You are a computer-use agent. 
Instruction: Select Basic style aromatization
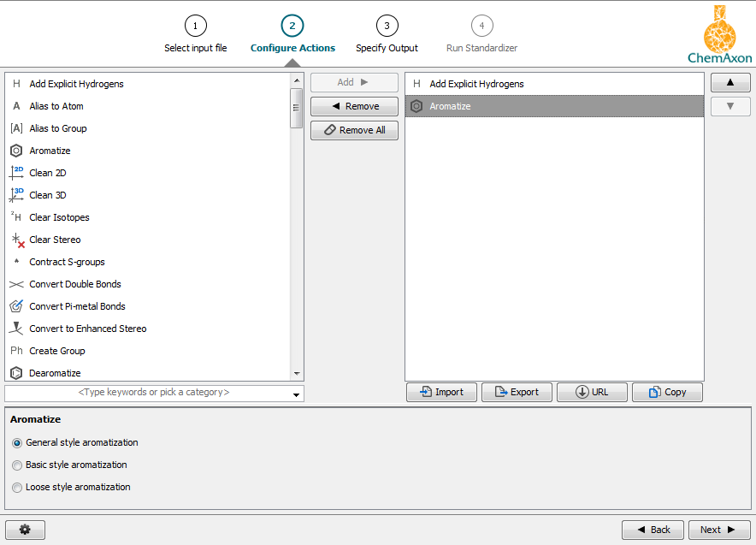coord(17,465)
